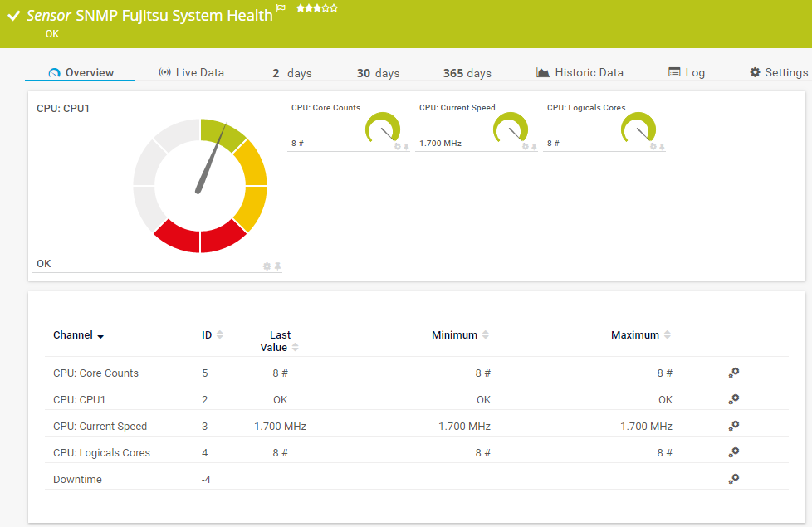Click gear icon on Current Speed gauge
Viewport: 812px width, 527px height.
click(x=525, y=147)
